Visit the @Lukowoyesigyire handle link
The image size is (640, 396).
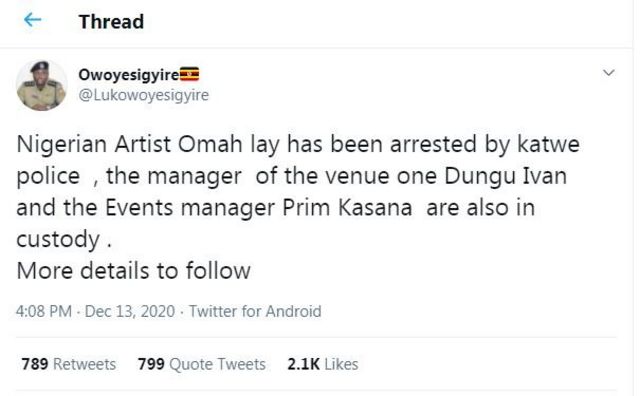(x=144, y=95)
